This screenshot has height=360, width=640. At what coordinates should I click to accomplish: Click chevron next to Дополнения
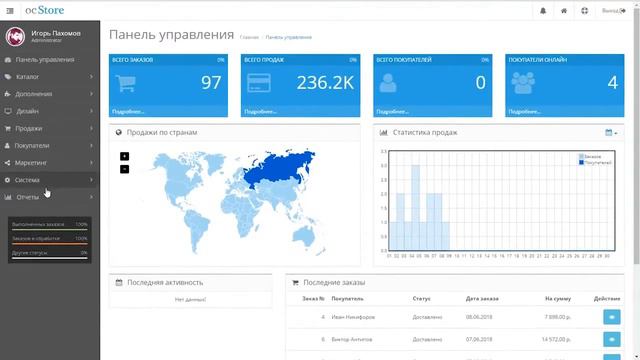[x=91, y=94]
